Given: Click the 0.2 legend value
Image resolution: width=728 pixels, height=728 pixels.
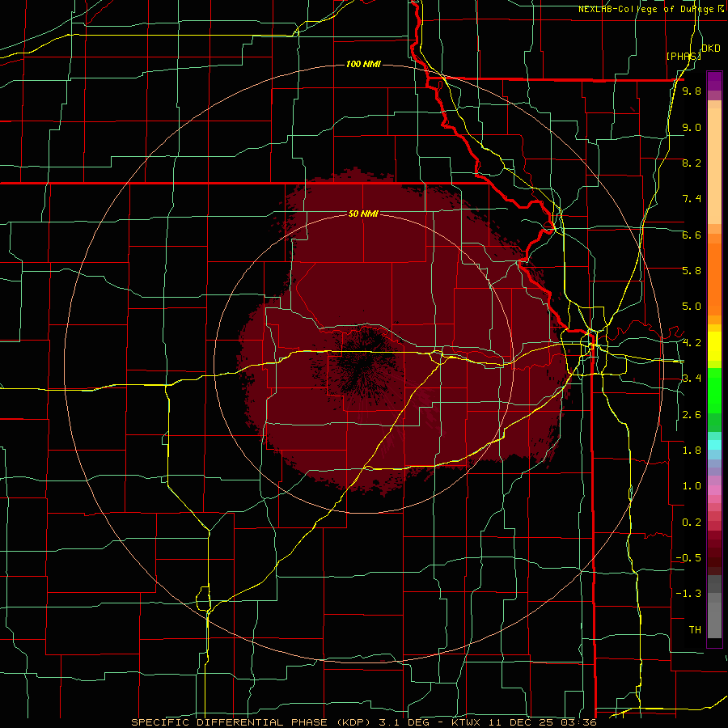Looking at the screenshot, I should pyautogui.click(x=692, y=523).
